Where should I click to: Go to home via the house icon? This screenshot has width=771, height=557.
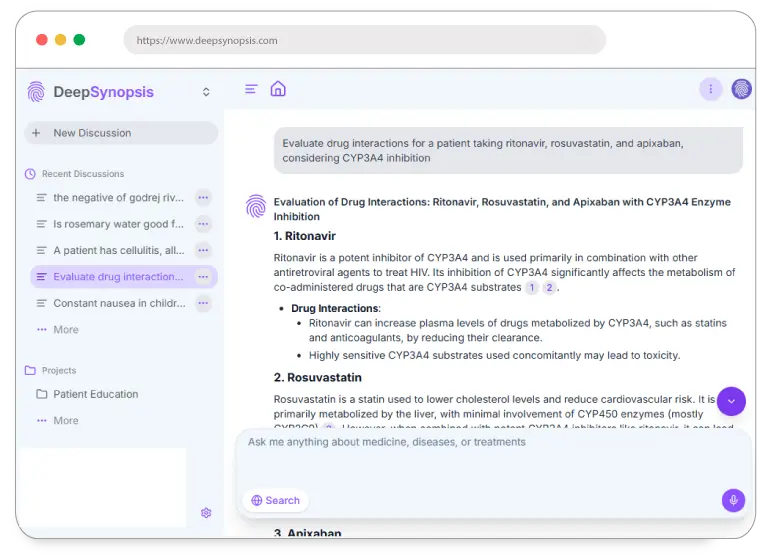point(278,89)
